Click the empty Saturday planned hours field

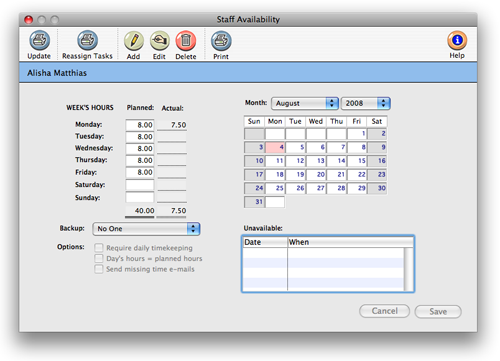[x=140, y=185]
